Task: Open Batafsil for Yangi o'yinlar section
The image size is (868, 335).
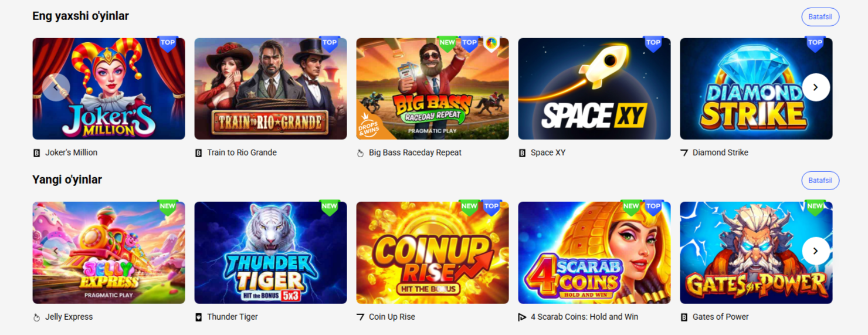Action: click(x=820, y=181)
